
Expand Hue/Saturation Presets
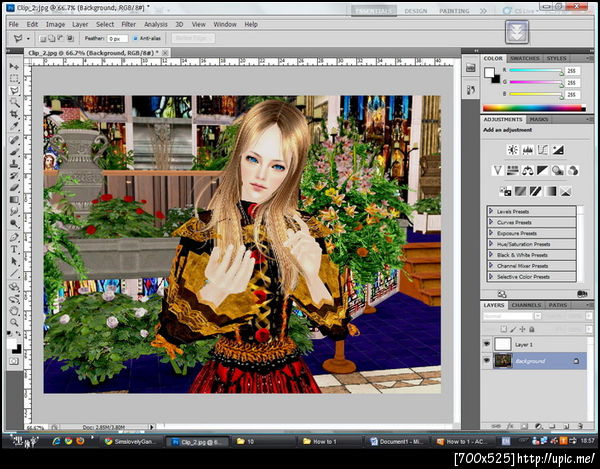click(491, 244)
